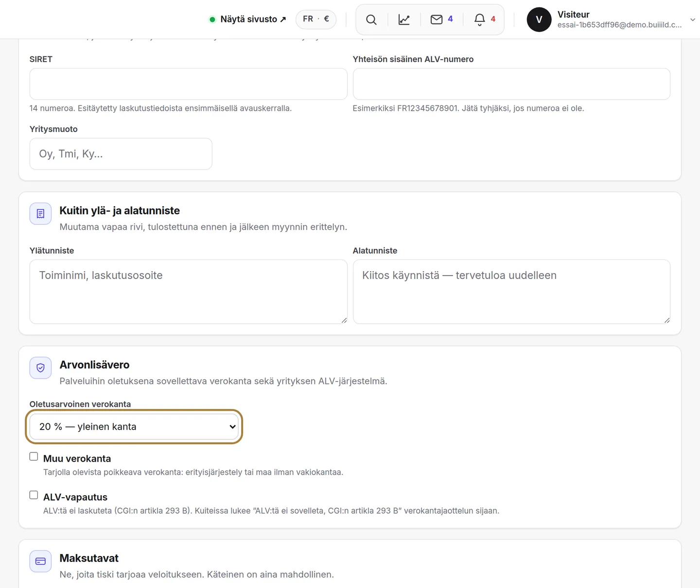Click the account email address under Visiteur
The height and width of the screenshot is (588, 700).
pos(619,25)
